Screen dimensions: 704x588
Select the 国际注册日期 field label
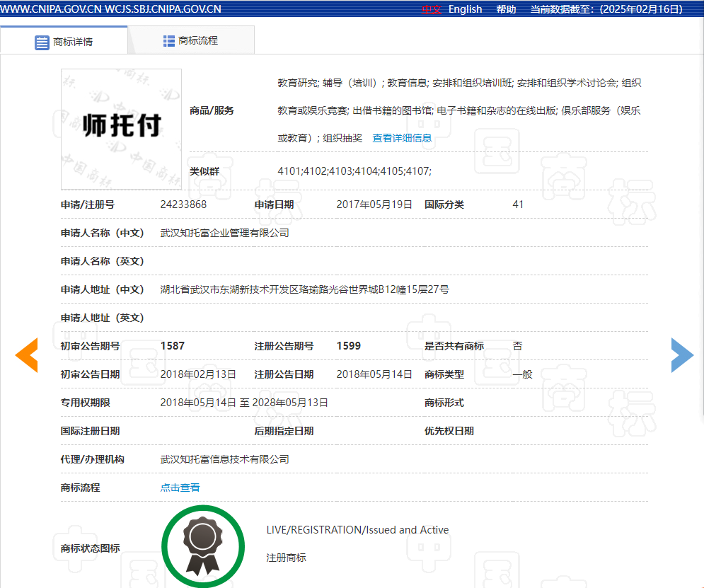(x=91, y=431)
